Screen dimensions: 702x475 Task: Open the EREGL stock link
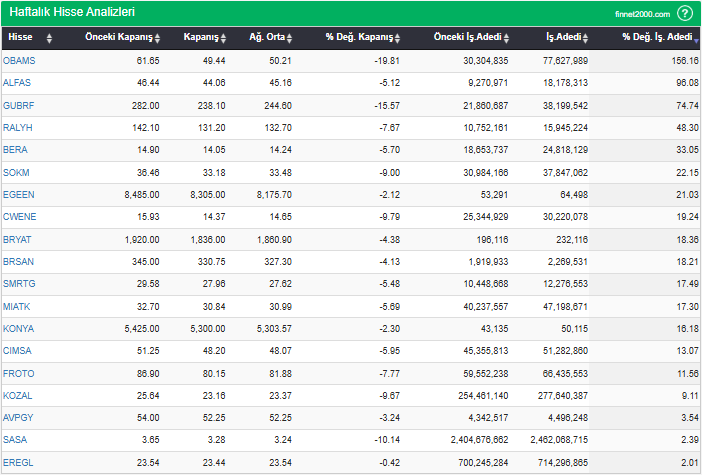[18, 462]
